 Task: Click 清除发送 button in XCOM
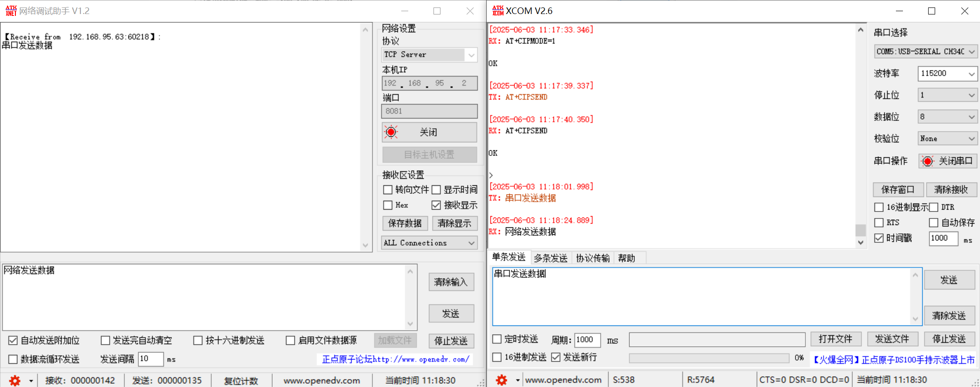click(x=949, y=316)
